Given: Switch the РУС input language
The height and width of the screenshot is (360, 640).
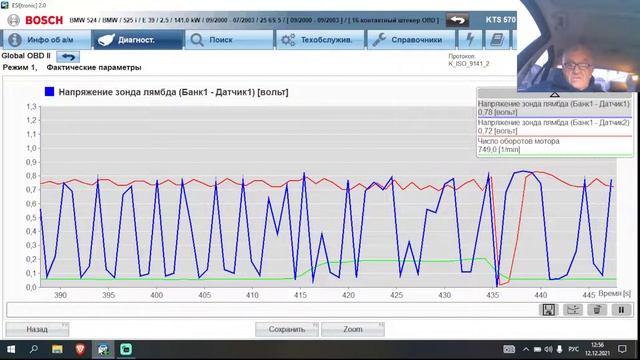Looking at the screenshot, I should 573,349.
